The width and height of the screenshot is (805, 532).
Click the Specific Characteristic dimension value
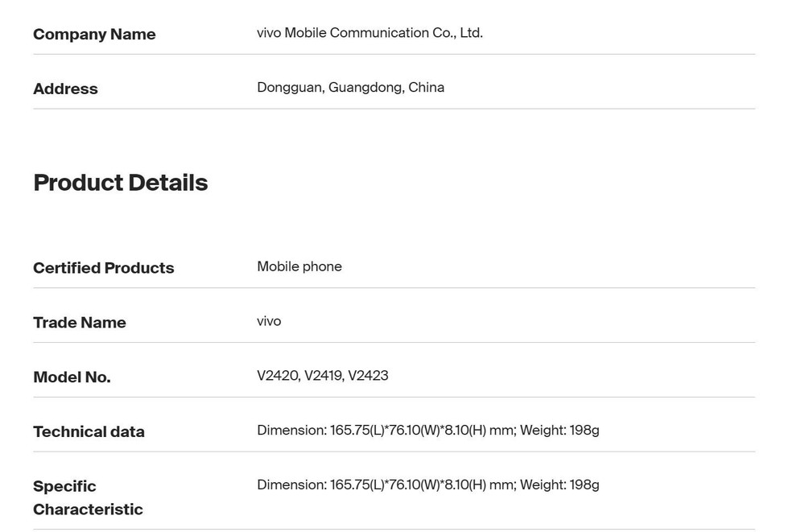(386, 485)
